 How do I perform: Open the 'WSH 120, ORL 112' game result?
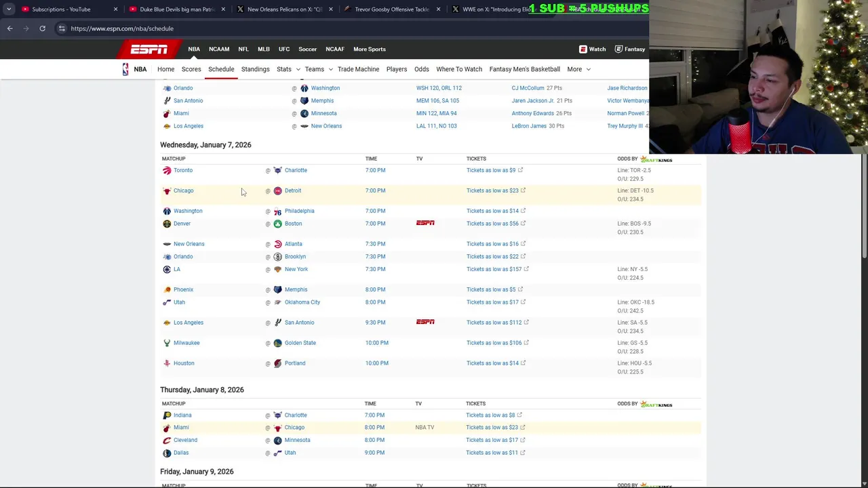click(x=439, y=88)
